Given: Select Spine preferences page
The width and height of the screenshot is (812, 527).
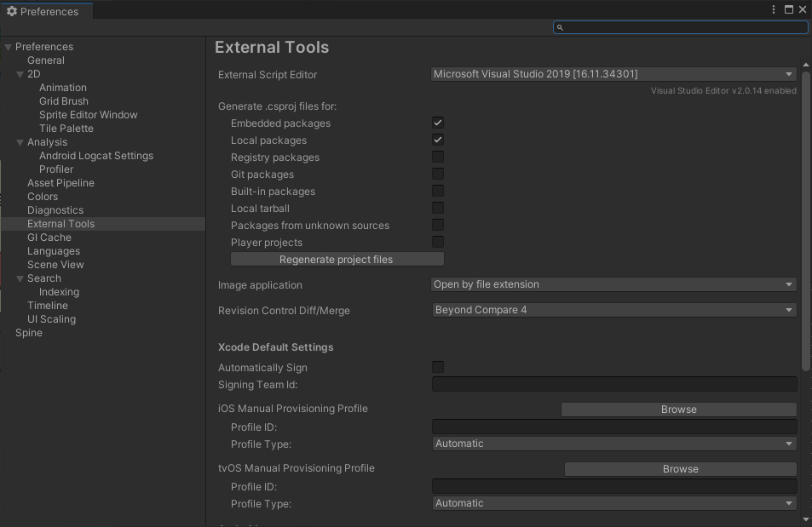Looking at the screenshot, I should tap(28, 333).
